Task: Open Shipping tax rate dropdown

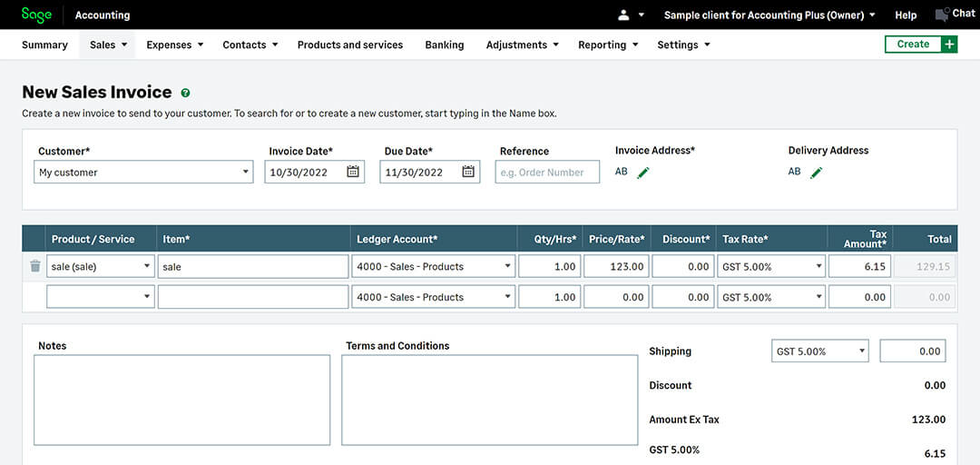Action: [x=820, y=351]
